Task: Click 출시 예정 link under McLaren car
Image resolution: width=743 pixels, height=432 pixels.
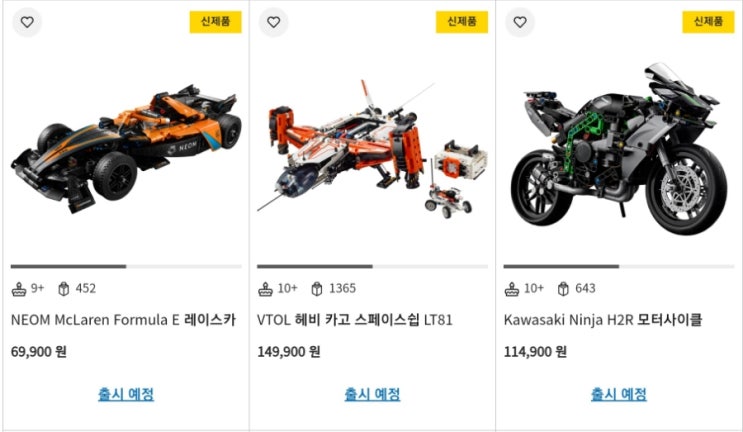Action: point(126,394)
